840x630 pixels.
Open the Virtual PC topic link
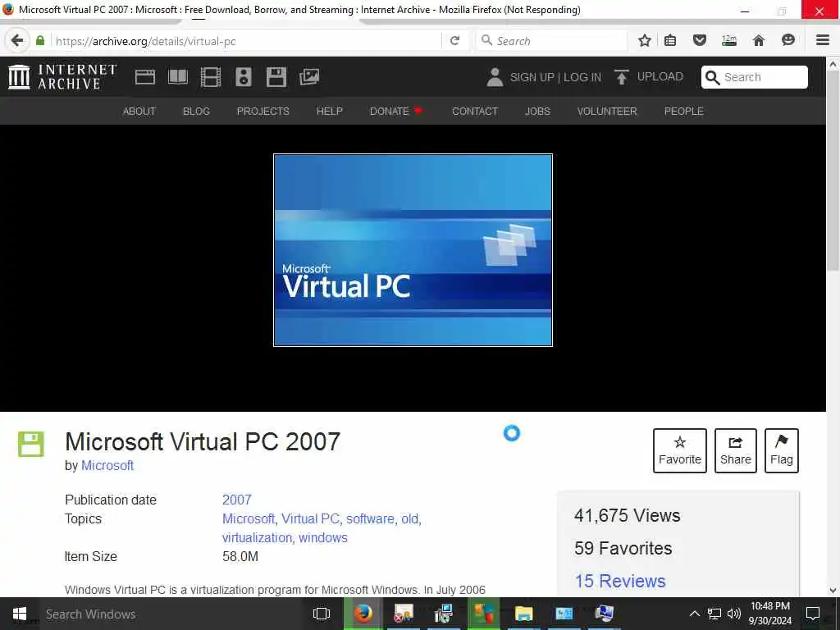tap(310, 518)
